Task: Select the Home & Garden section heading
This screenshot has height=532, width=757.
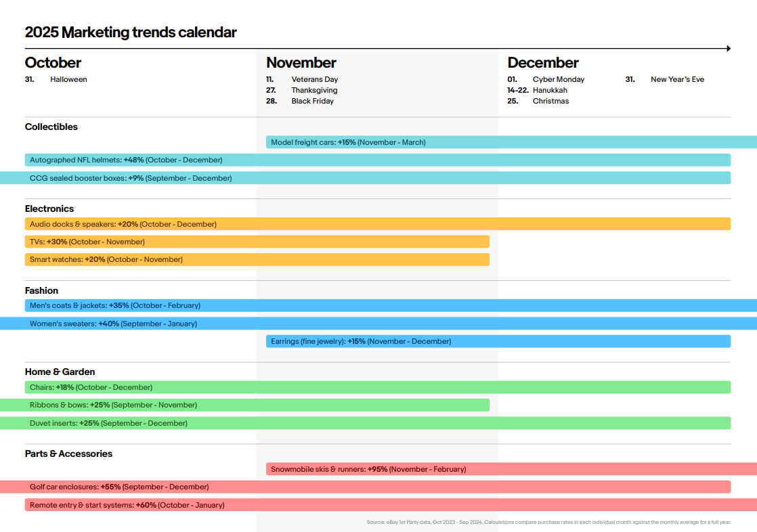Action: tap(60, 372)
